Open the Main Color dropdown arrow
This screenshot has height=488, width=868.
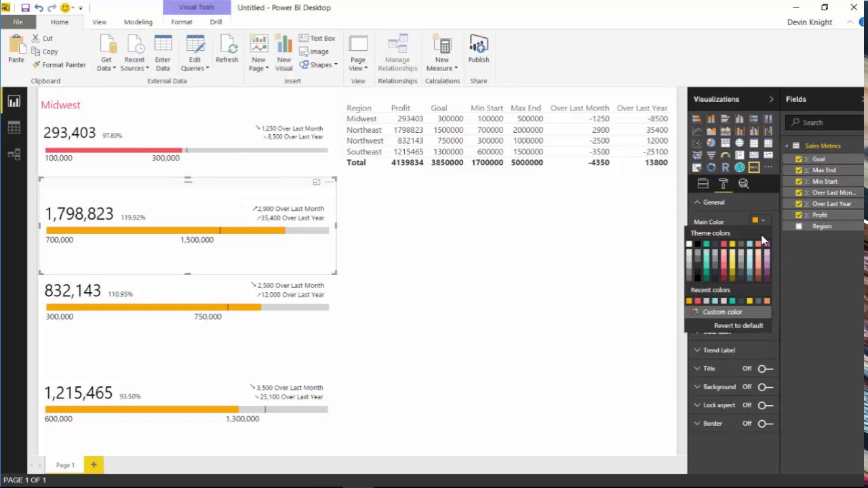(x=763, y=220)
